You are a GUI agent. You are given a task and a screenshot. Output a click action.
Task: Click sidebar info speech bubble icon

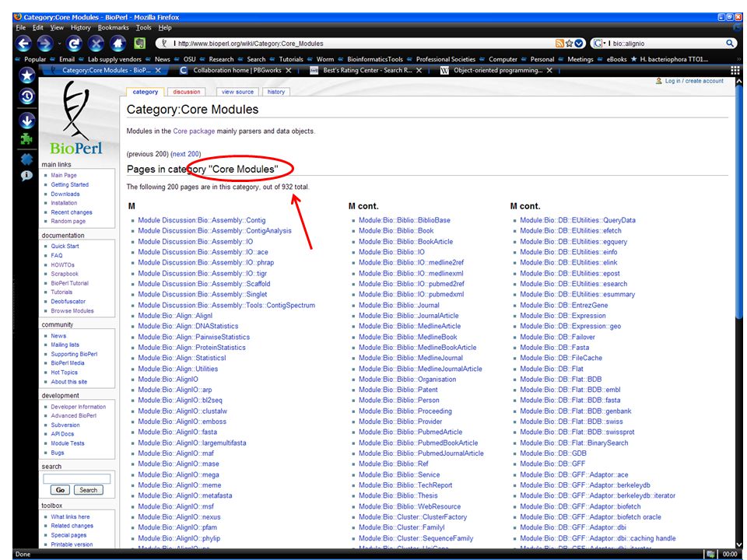(x=26, y=176)
